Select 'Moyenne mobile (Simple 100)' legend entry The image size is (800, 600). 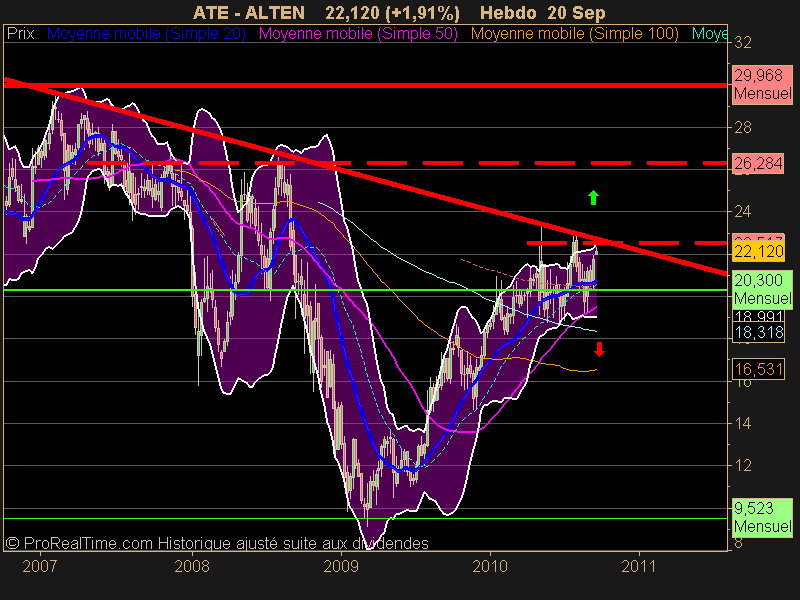tap(574, 34)
